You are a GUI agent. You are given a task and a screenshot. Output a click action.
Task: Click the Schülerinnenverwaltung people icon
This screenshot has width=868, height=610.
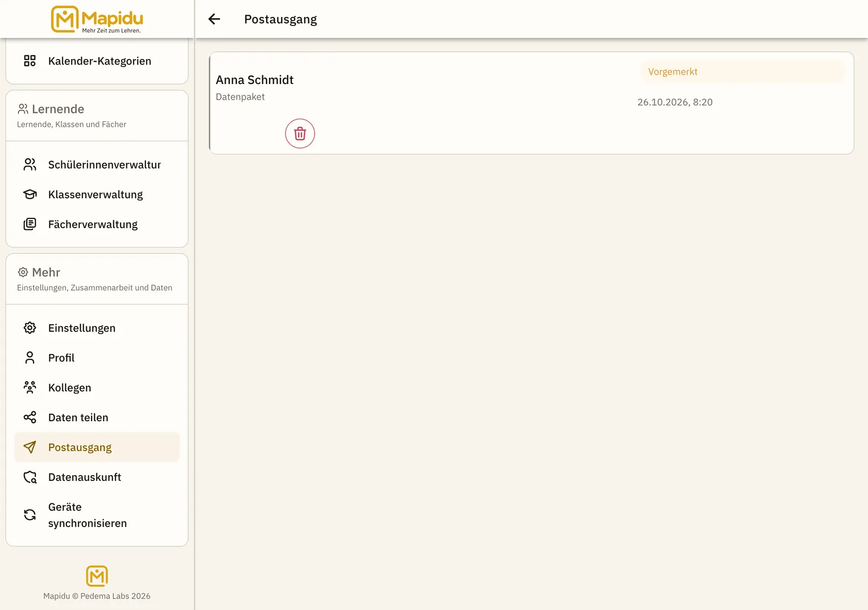pos(30,164)
